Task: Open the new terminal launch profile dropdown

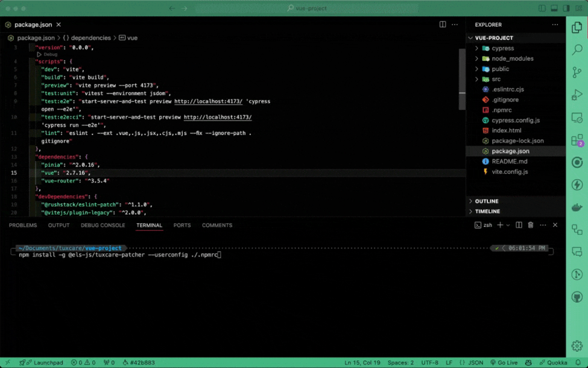Action: click(x=508, y=225)
